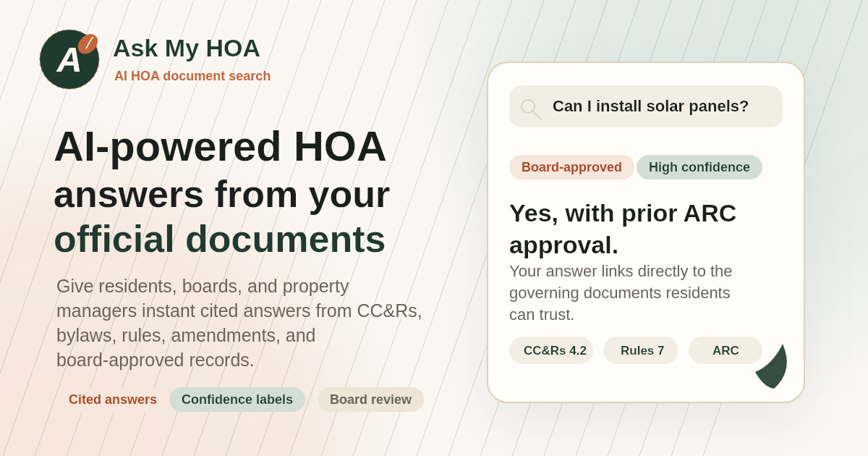Click the dark green leaf icon on card
Screen dimensions: 868x456
tap(771, 366)
